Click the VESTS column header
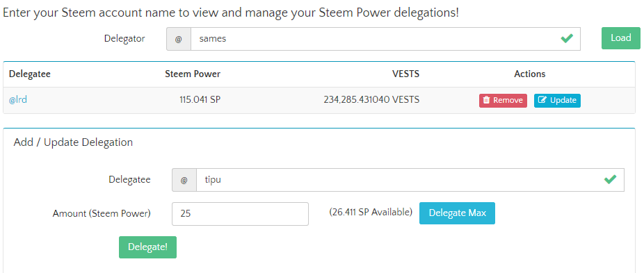This screenshot has width=644, height=273. (405, 74)
